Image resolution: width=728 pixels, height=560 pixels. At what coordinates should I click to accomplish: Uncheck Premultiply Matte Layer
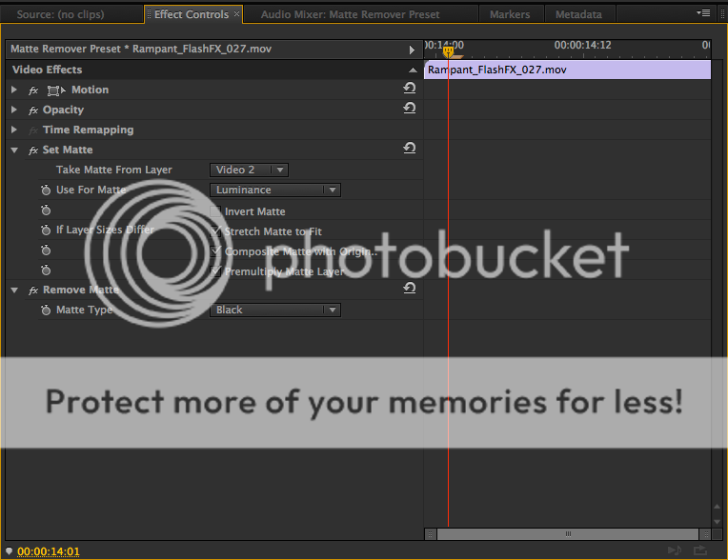pyautogui.click(x=215, y=271)
